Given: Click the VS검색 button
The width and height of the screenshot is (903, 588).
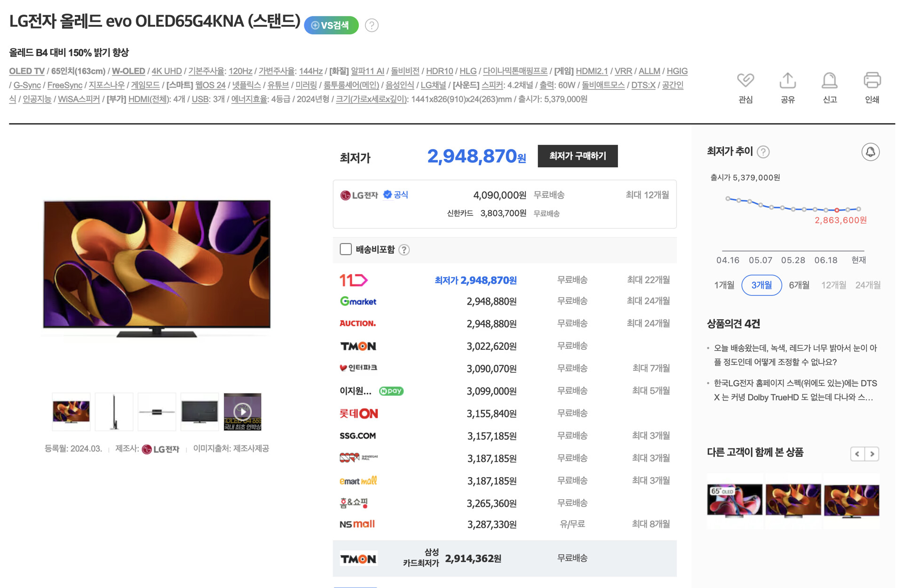Looking at the screenshot, I should coord(331,25).
